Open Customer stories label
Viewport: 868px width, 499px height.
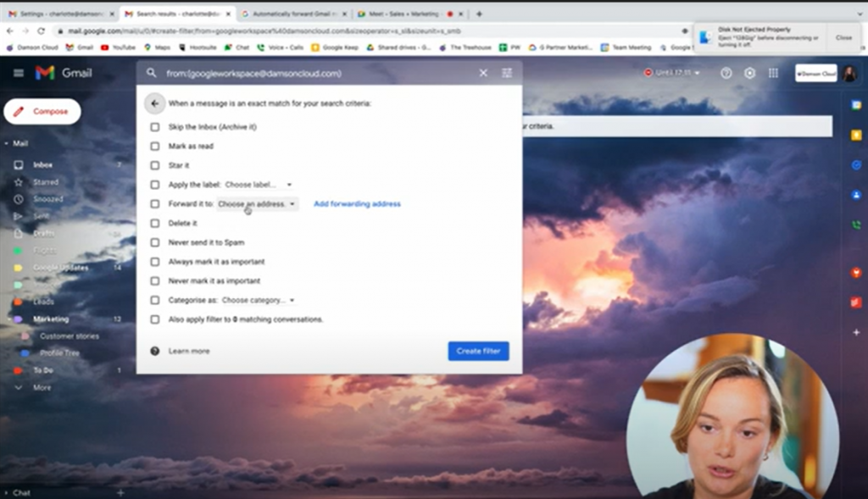[x=70, y=335]
